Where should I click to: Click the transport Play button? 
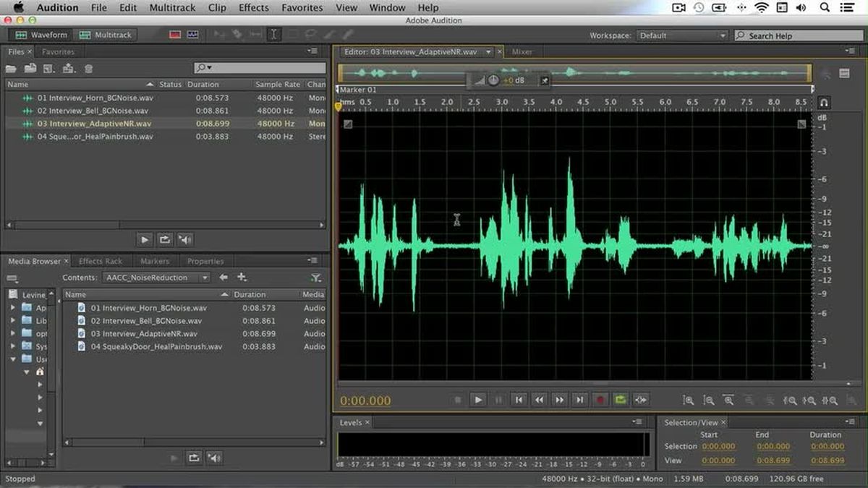478,400
